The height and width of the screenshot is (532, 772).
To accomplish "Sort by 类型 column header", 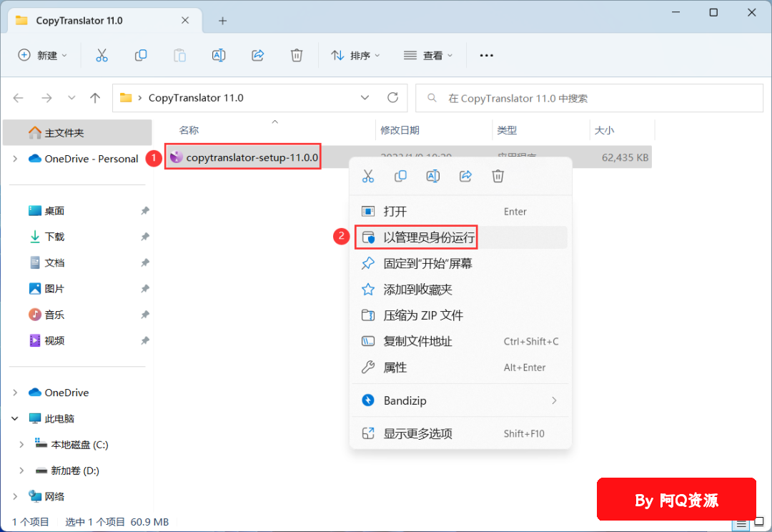I will pyautogui.click(x=507, y=131).
